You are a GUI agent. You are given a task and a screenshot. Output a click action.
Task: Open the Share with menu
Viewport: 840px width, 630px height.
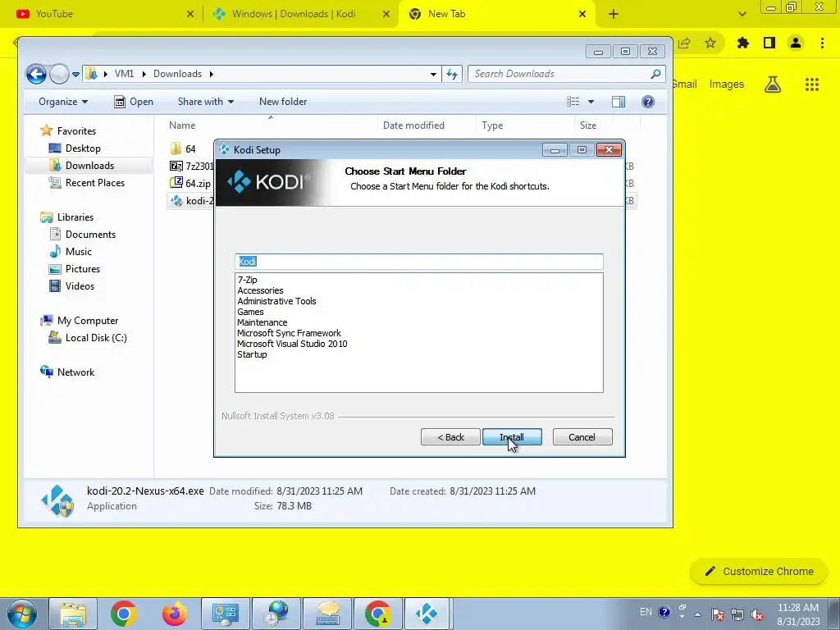[206, 102]
